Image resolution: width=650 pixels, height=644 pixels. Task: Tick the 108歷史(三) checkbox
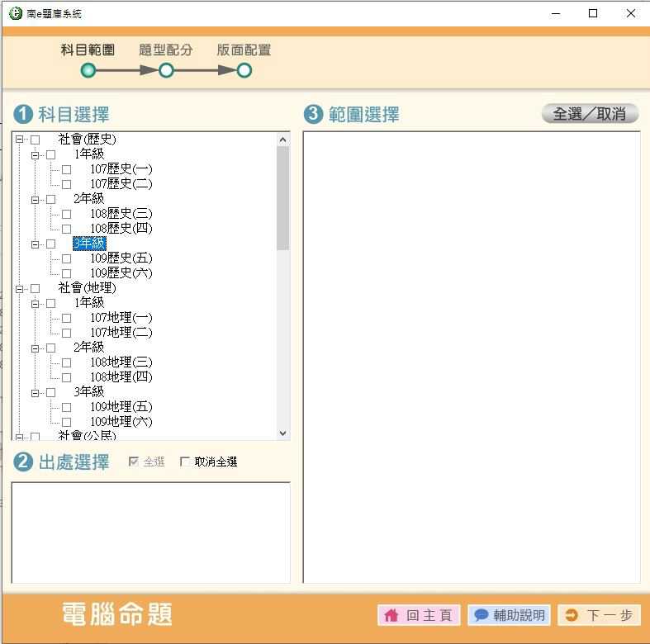(x=66, y=214)
